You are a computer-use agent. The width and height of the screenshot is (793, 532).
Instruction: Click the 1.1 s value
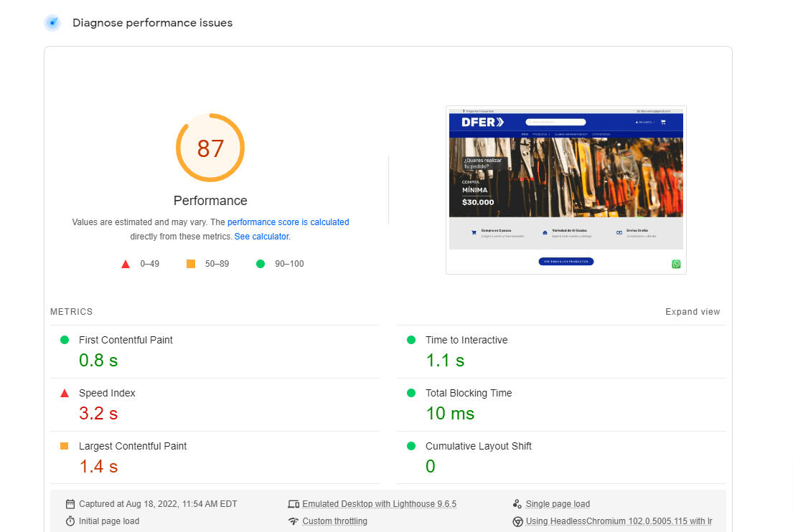pyautogui.click(x=445, y=360)
